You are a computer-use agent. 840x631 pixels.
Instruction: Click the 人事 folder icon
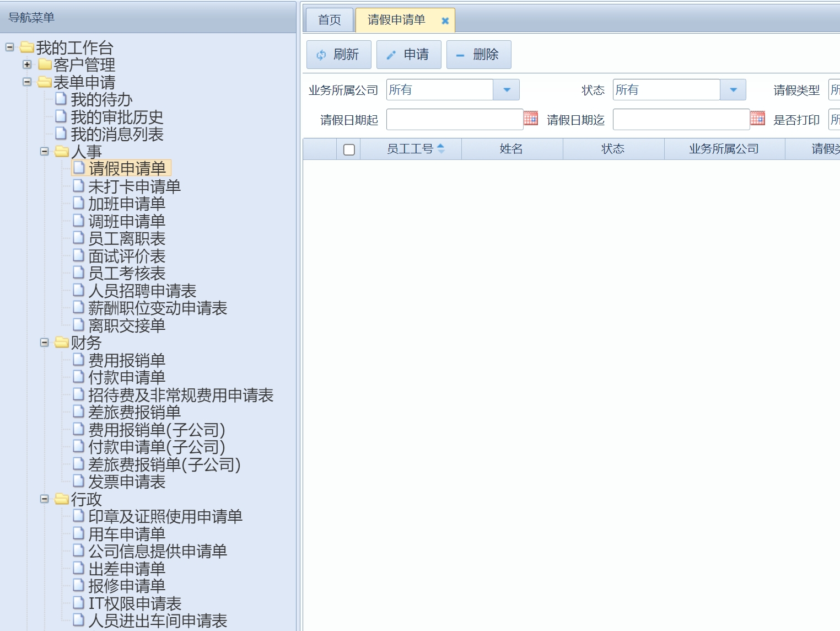click(62, 151)
